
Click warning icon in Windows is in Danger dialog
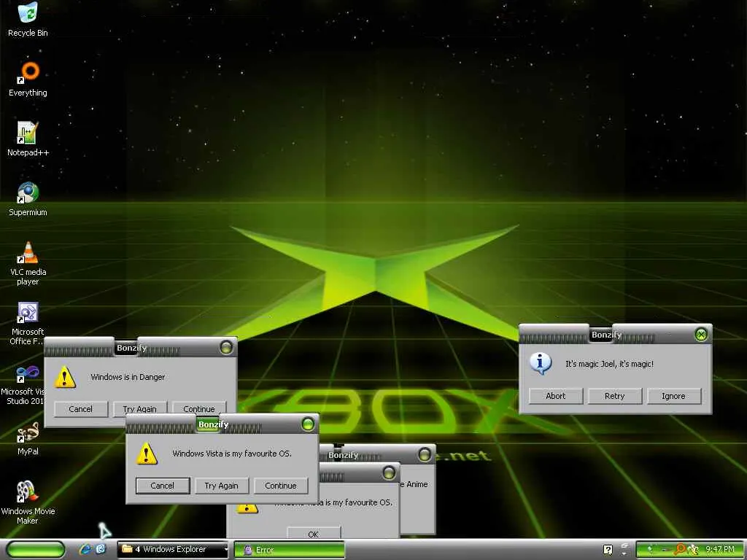pyautogui.click(x=65, y=377)
